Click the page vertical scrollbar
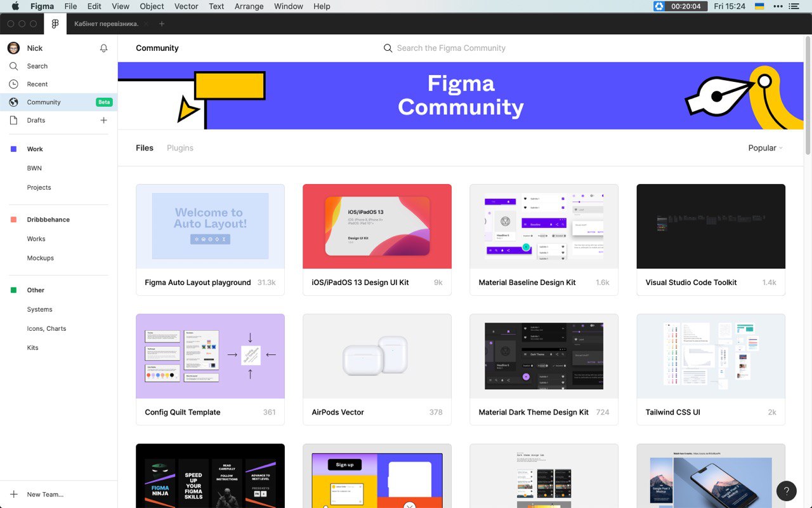Screen dimensions: 812x508 pos(808,95)
